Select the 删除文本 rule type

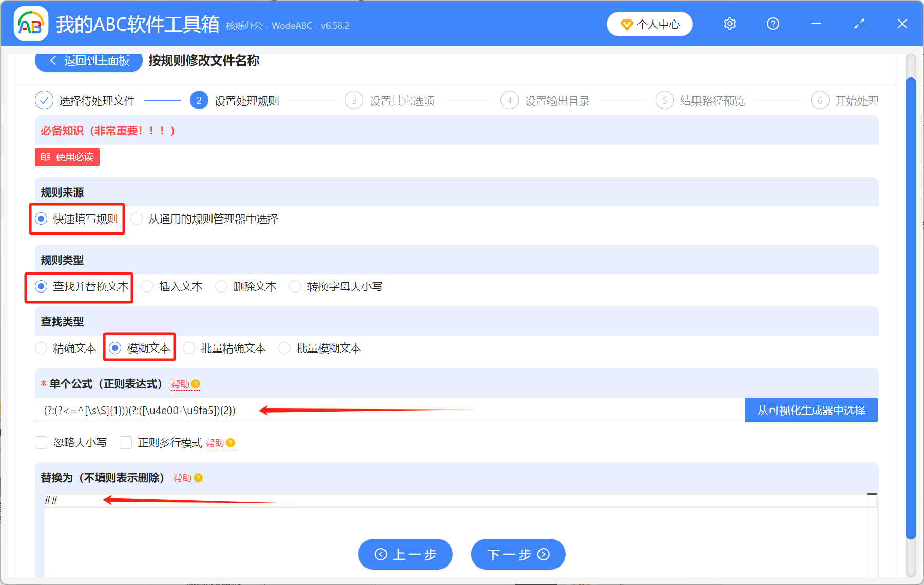(221, 286)
